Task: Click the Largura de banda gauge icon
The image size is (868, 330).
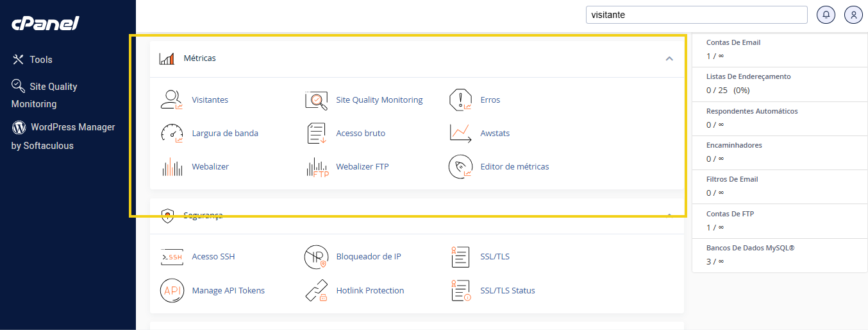Action: coord(171,134)
